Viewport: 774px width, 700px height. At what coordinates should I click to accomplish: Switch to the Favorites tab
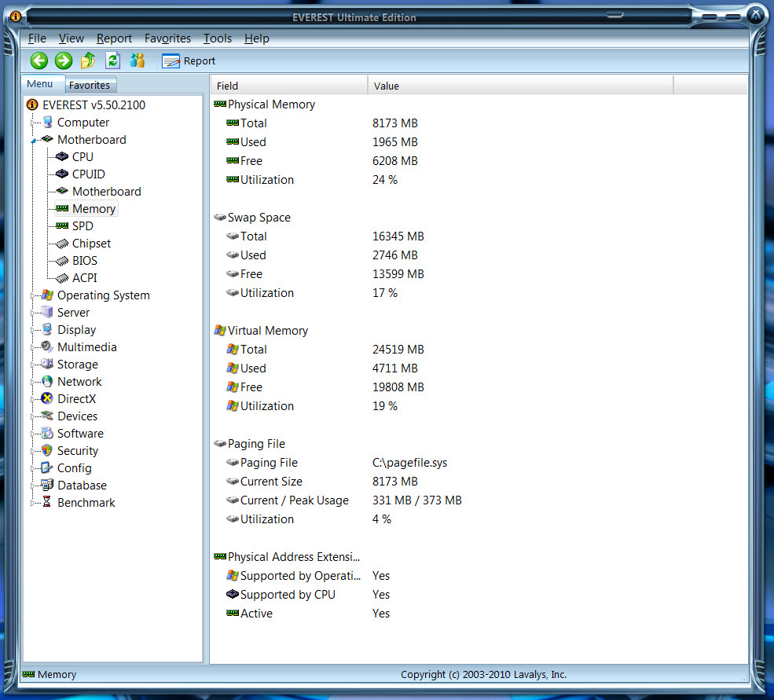click(90, 85)
